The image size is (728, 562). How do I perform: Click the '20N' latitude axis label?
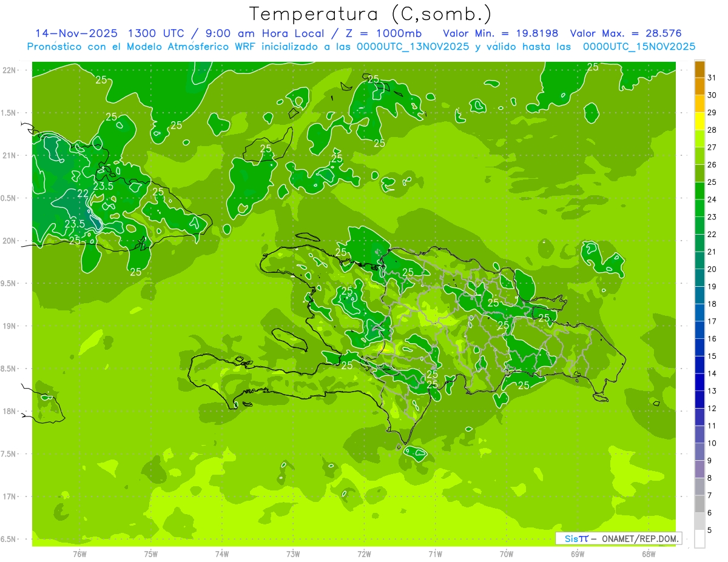click(8, 241)
